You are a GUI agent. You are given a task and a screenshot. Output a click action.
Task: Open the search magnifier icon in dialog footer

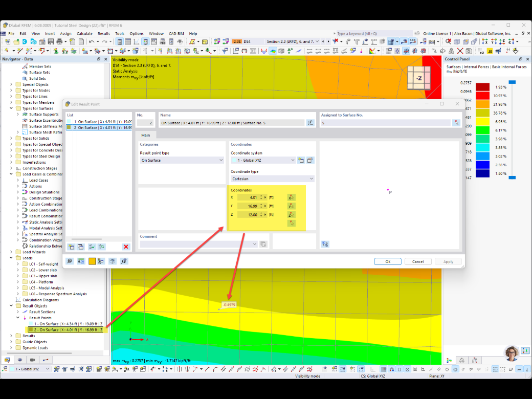coord(70,261)
